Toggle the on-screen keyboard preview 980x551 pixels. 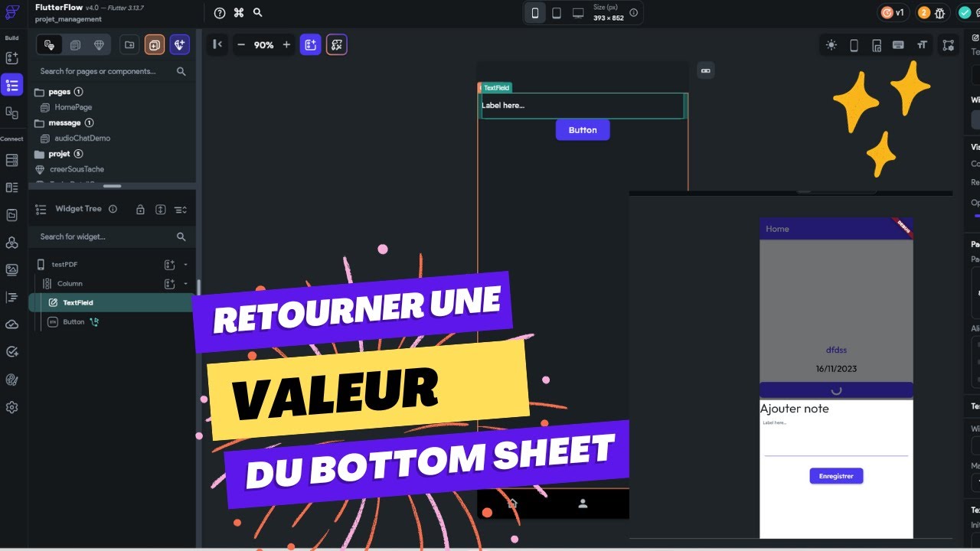pyautogui.click(x=899, y=45)
